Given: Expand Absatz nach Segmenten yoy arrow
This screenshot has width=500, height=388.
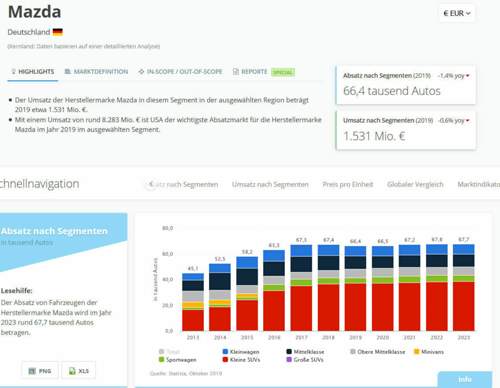Looking at the screenshot, I should pyautogui.click(x=468, y=76).
